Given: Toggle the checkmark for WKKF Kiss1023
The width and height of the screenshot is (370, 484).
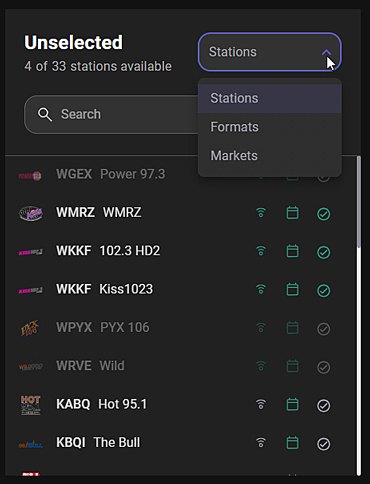Looking at the screenshot, I should pyautogui.click(x=323, y=290).
